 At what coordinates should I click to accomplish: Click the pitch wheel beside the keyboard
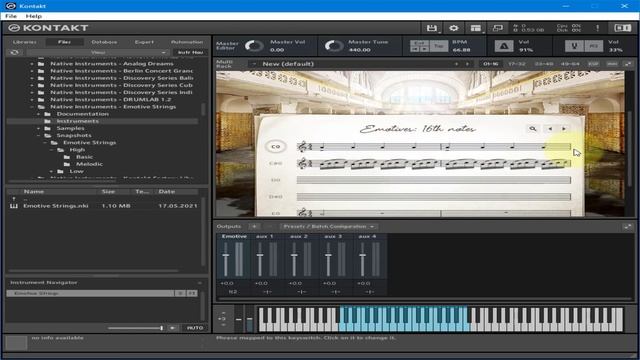point(238,318)
